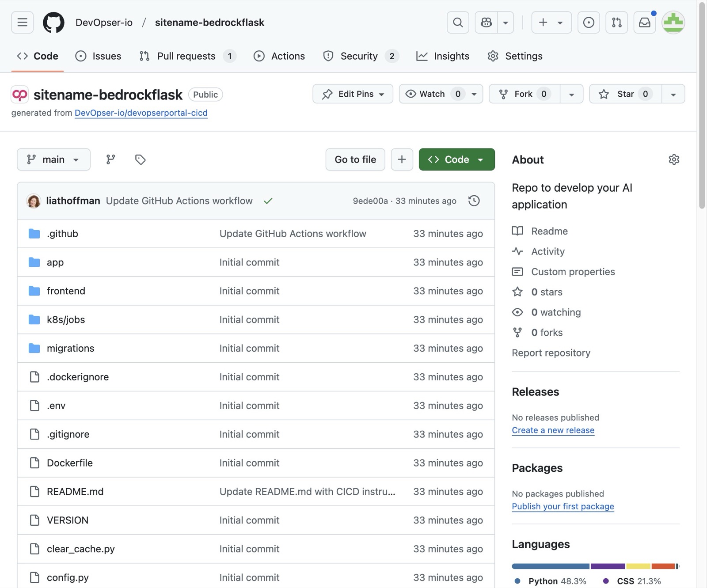The height and width of the screenshot is (588, 707).
Task: Open the main branch selector
Action: pyautogui.click(x=53, y=159)
